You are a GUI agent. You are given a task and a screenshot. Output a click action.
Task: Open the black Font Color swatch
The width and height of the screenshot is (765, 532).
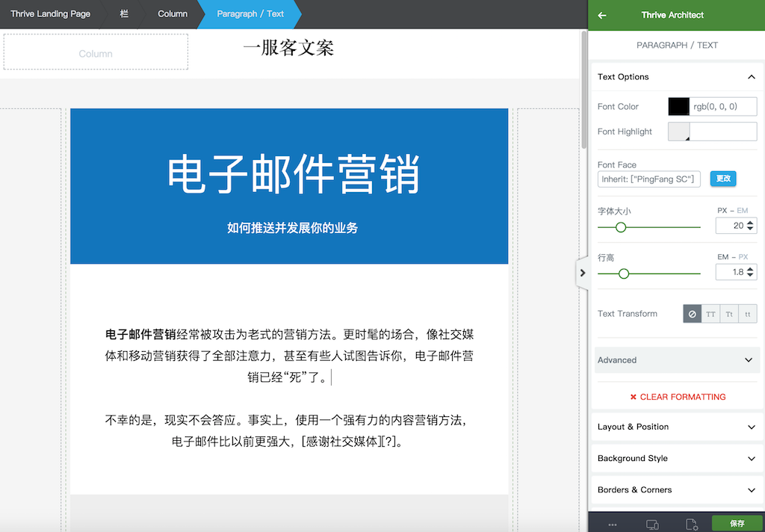click(x=678, y=107)
